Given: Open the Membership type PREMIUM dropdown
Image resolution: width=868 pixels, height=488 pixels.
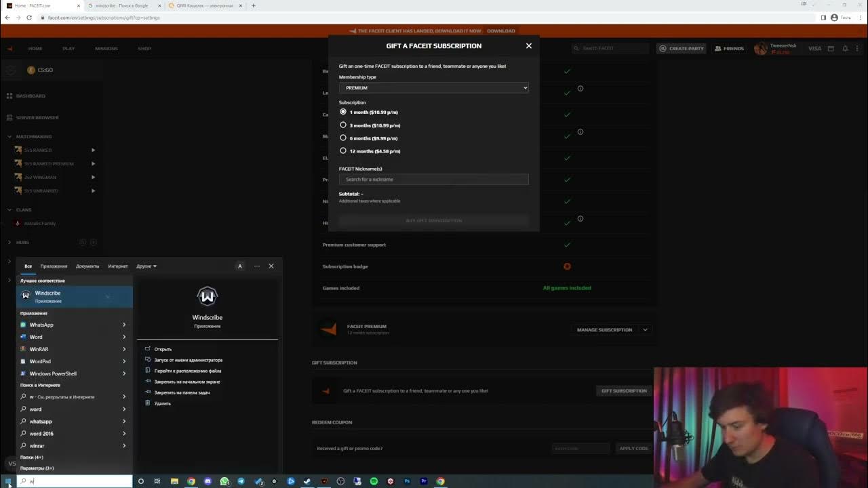Looking at the screenshot, I should click(x=433, y=87).
